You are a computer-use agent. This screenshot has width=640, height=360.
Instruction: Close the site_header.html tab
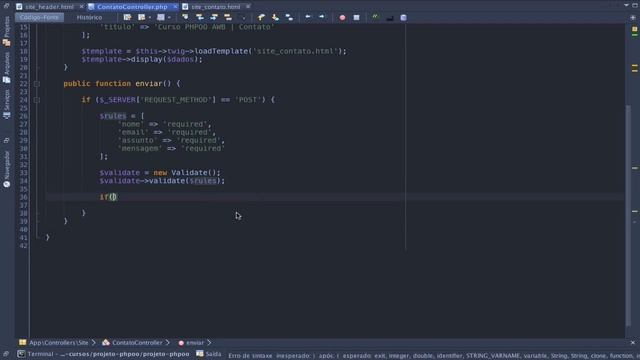pyautogui.click(x=82, y=7)
